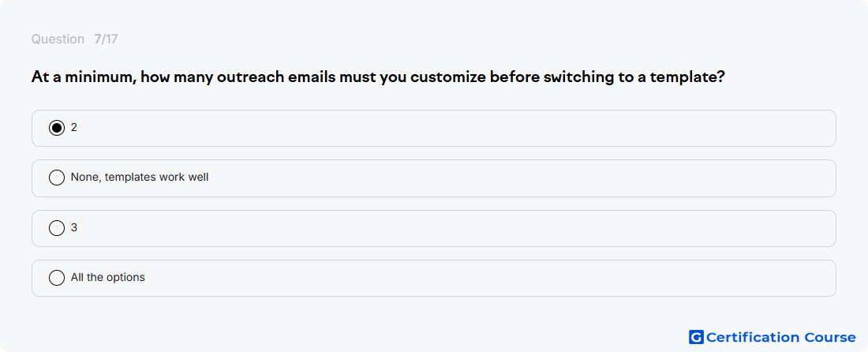Click the 'All the options' label text
Viewport: 868px width, 352px height.
tap(108, 278)
